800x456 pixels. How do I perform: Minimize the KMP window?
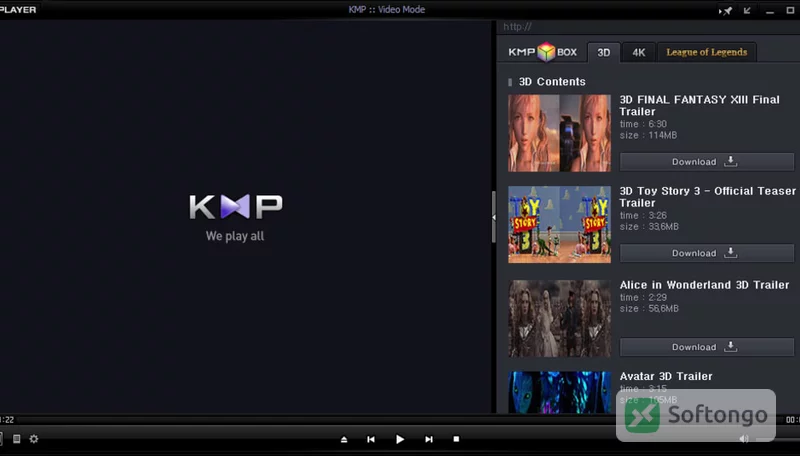pos(769,11)
